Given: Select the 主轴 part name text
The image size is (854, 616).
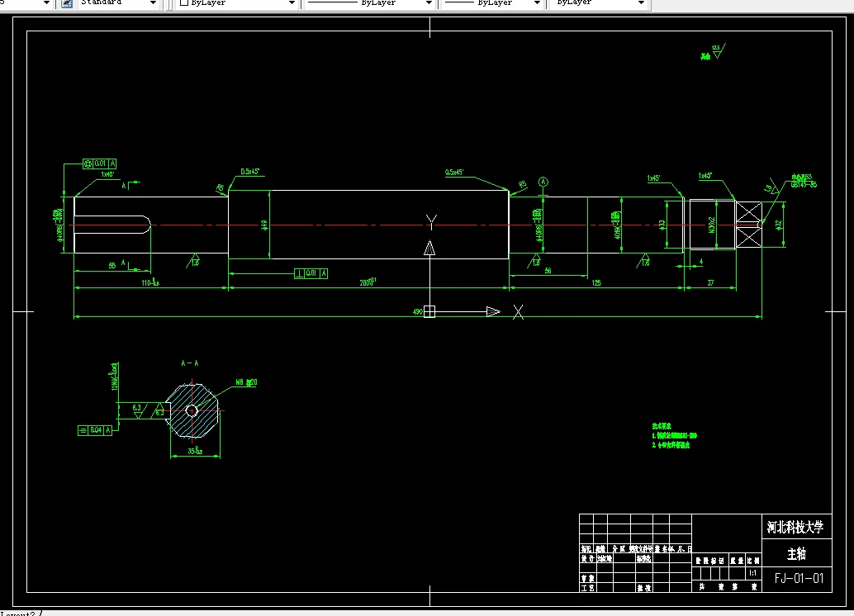Looking at the screenshot, I should (x=796, y=554).
